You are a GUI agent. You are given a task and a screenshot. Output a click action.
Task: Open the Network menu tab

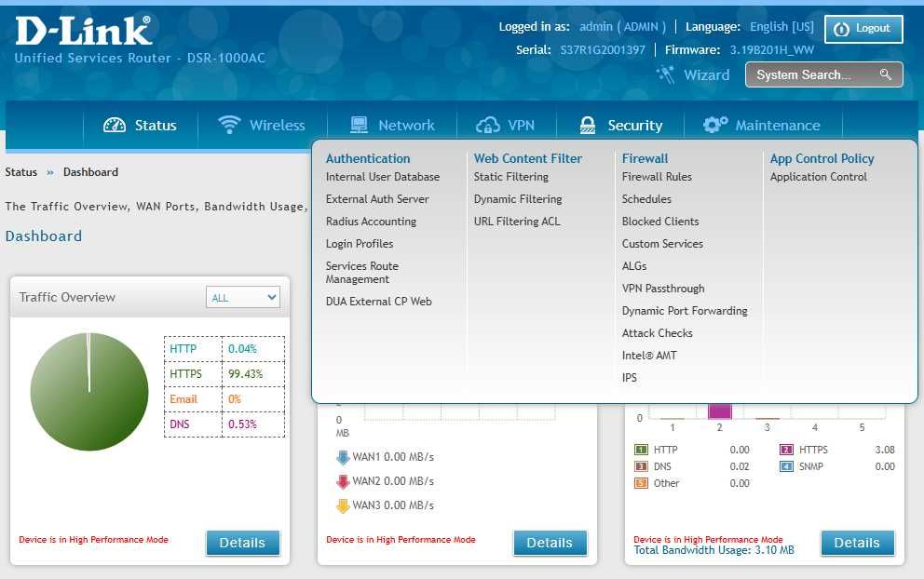392,125
